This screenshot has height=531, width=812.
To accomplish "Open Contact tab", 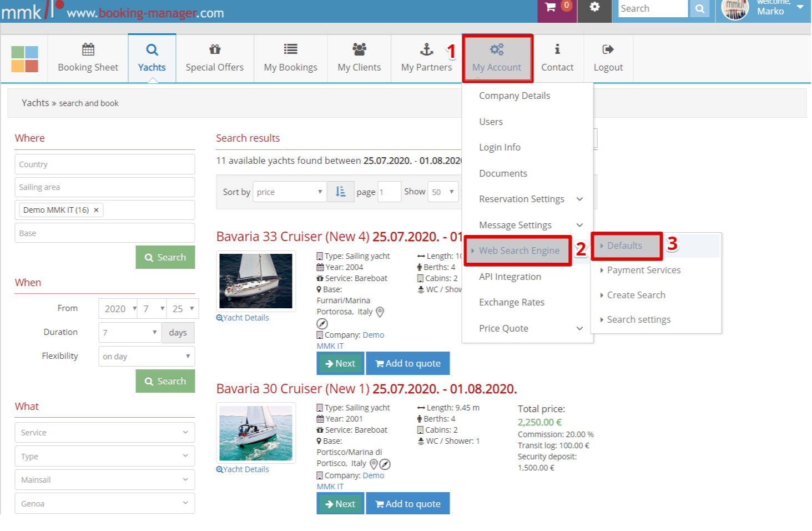I will click(557, 58).
